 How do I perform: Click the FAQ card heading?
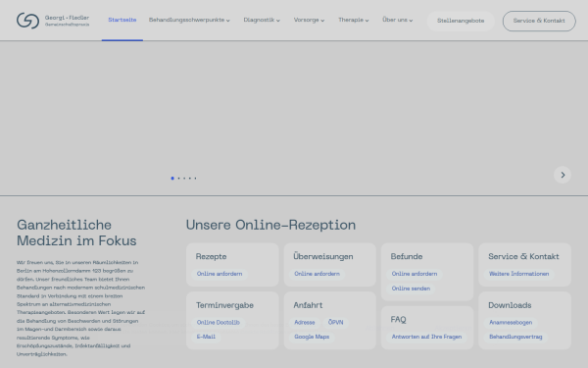(398, 320)
